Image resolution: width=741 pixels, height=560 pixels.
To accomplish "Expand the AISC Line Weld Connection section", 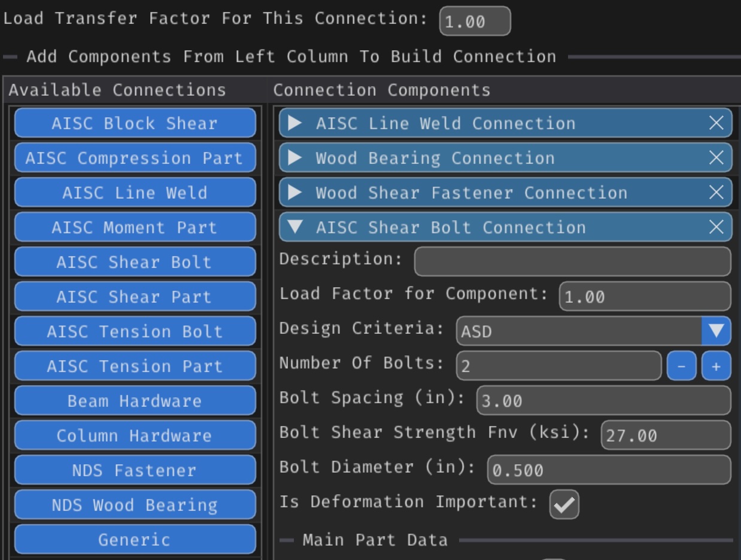I will click(x=294, y=123).
